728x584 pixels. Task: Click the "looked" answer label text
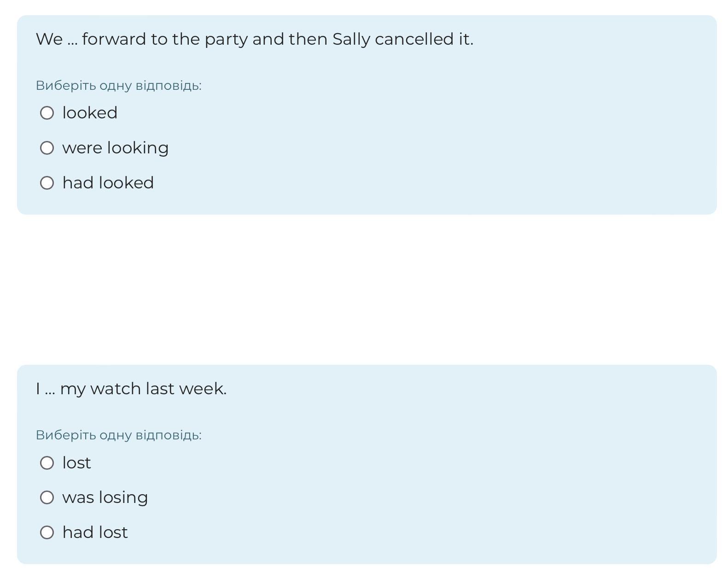[x=90, y=113]
